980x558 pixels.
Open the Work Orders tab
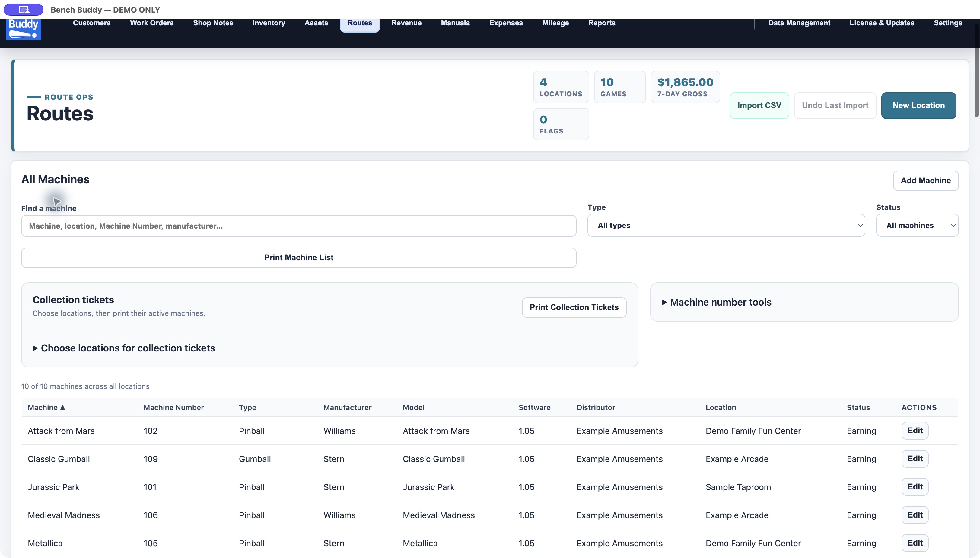coord(152,23)
